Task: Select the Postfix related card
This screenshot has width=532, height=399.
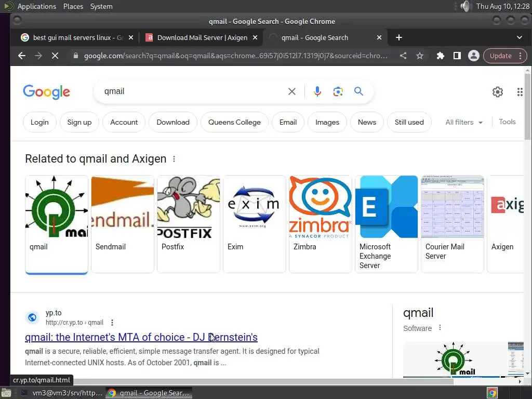Action: pyautogui.click(x=188, y=224)
